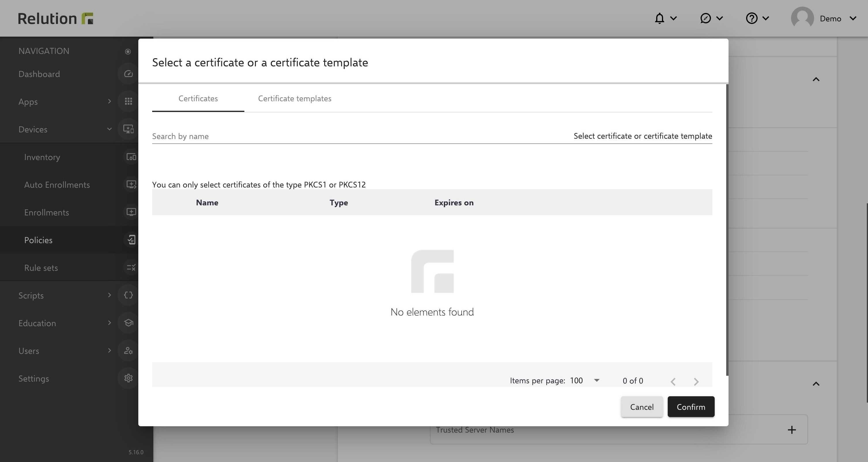Screen dimensions: 868x462
Task: Open Dashboard in navigation
Action: pyautogui.click(x=39, y=74)
